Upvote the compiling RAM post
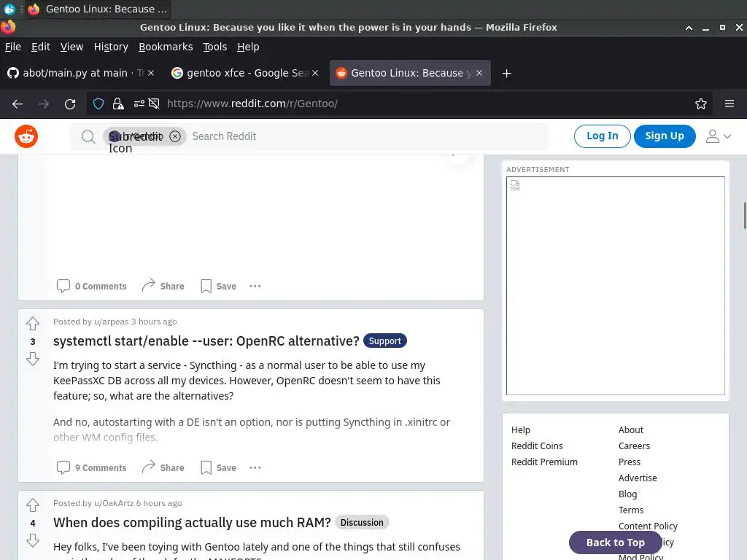Image resolution: width=747 pixels, height=560 pixels. click(x=33, y=505)
